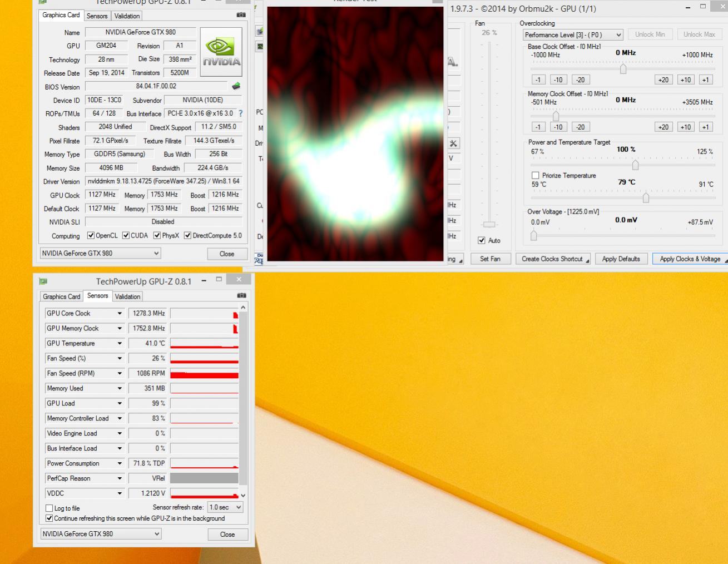Click Apply Defaults
The image size is (728, 564).
click(x=621, y=259)
